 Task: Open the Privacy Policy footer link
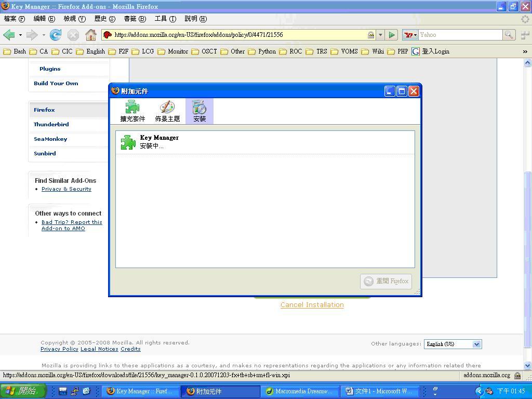[59, 349]
